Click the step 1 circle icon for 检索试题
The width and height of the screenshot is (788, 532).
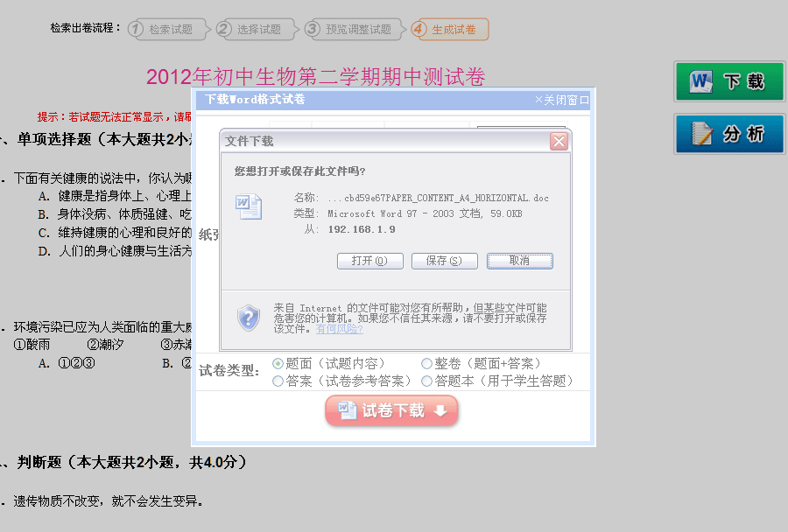coord(135,29)
